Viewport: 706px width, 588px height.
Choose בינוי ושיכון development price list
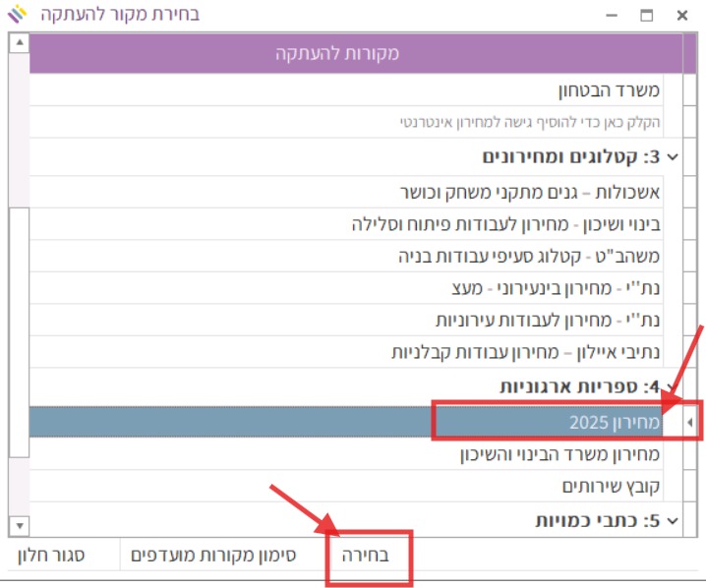[x=506, y=223]
